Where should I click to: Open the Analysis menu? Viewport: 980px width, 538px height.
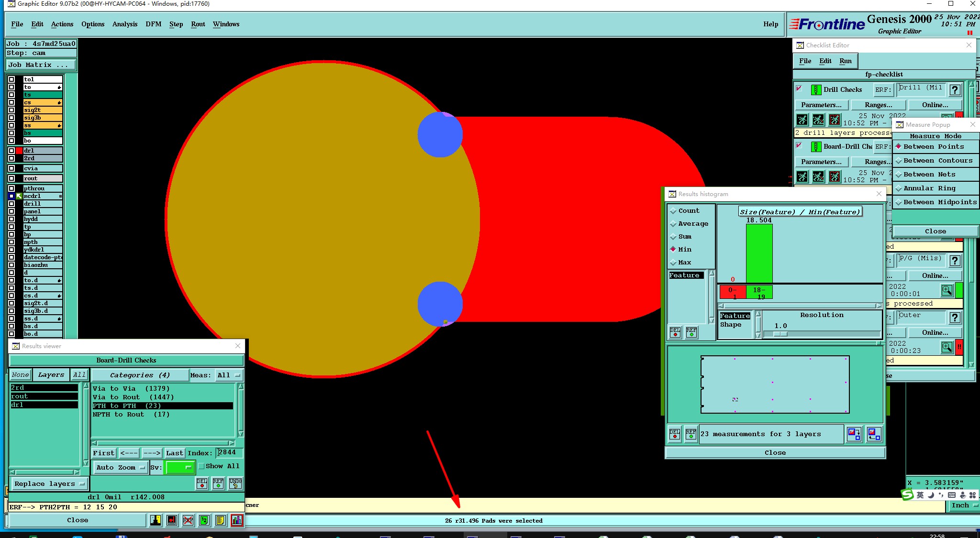tap(124, 24)
